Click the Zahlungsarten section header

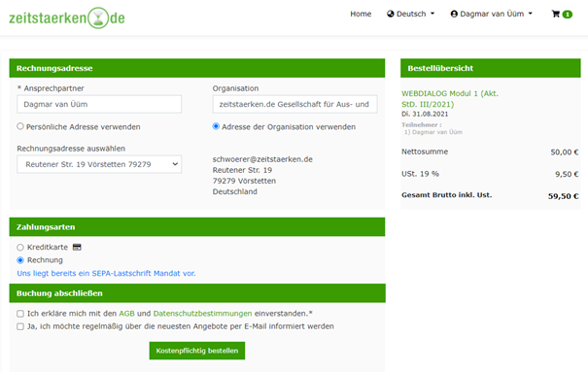coord(197,227)
